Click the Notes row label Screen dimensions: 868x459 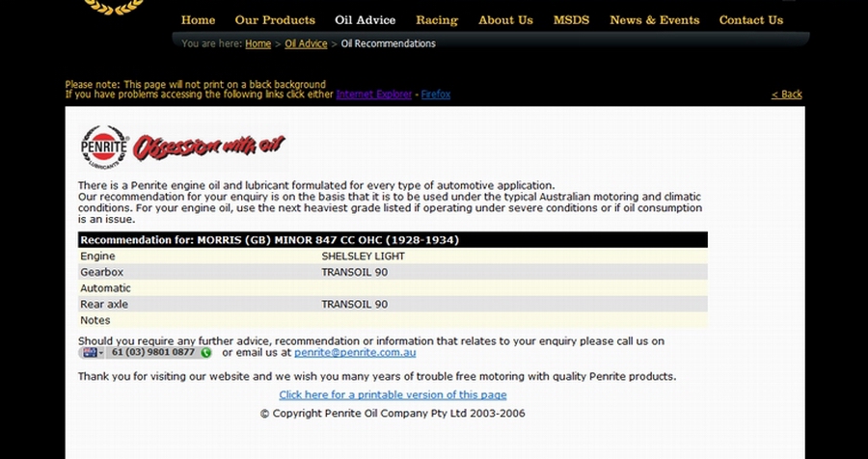(95, 320)
